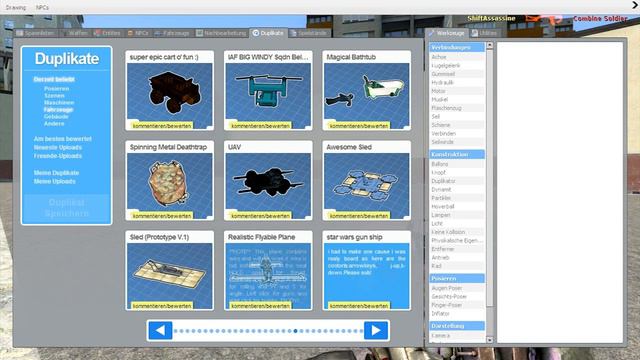Comment/rate Spinning Metal Deathtrap
This screenshot has width=640, height=360.
click(x=162, y=216)
